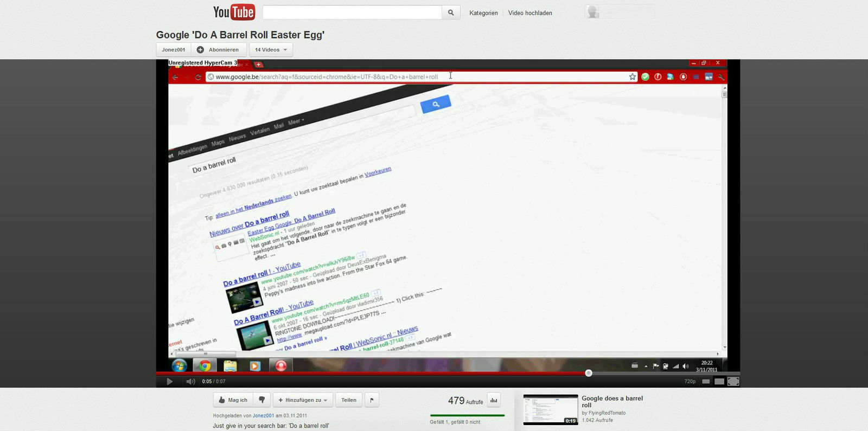This screenshot has width=868, height=431.
Task: Click the 479 Aufrufe view count
Action: click(465, 401)
